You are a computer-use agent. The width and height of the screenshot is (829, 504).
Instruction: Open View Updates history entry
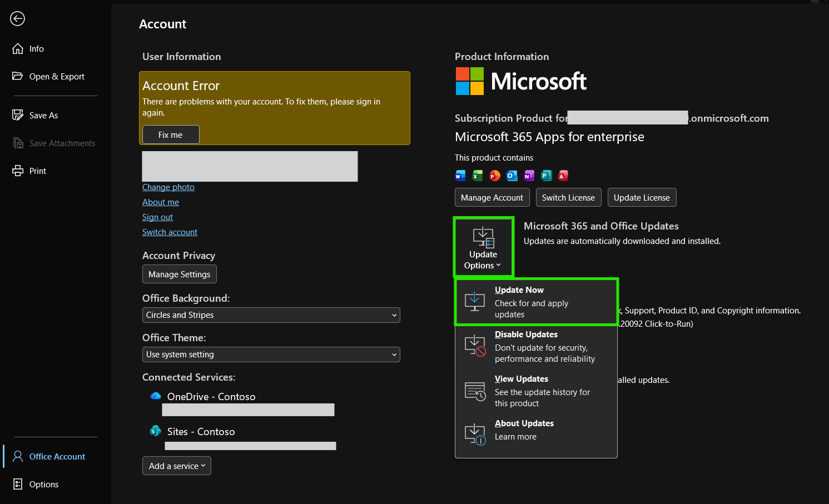[x=537, y=391]
